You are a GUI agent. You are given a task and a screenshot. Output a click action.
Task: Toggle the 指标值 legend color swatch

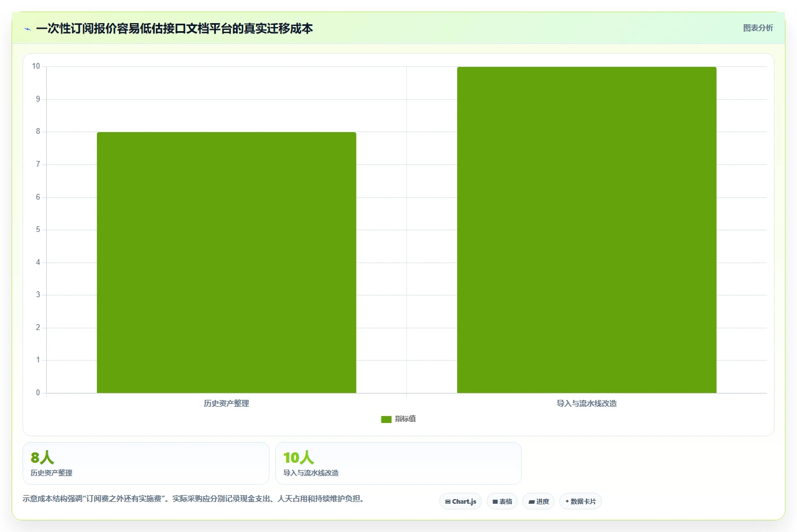[x=386, y=419]
